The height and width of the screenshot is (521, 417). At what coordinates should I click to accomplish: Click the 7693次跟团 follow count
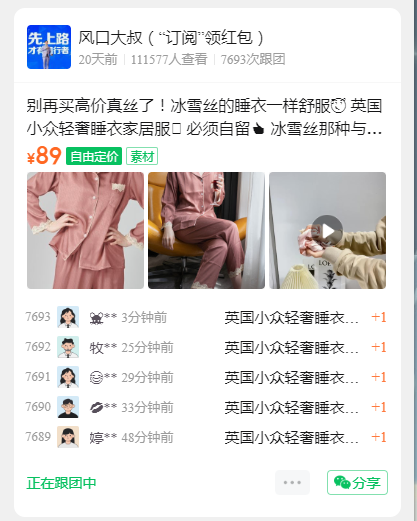pos(253,59)
